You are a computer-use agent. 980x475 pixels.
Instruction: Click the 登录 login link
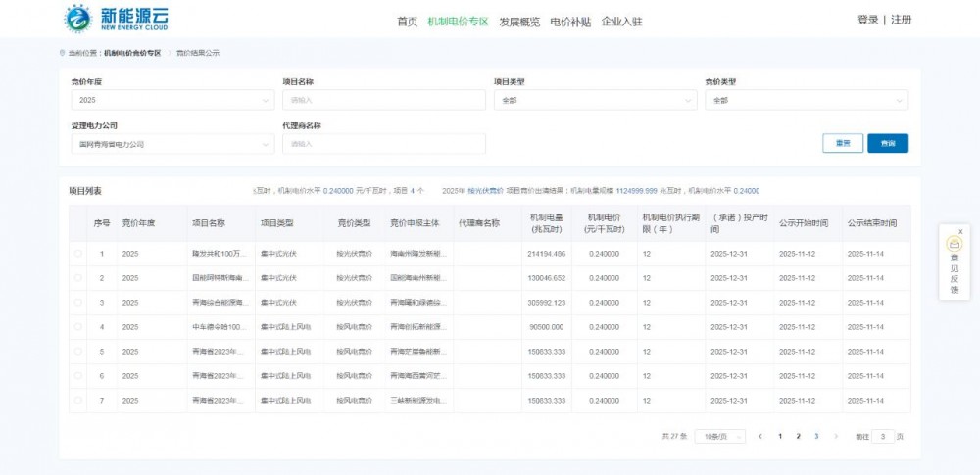click(x=867, y=20)
